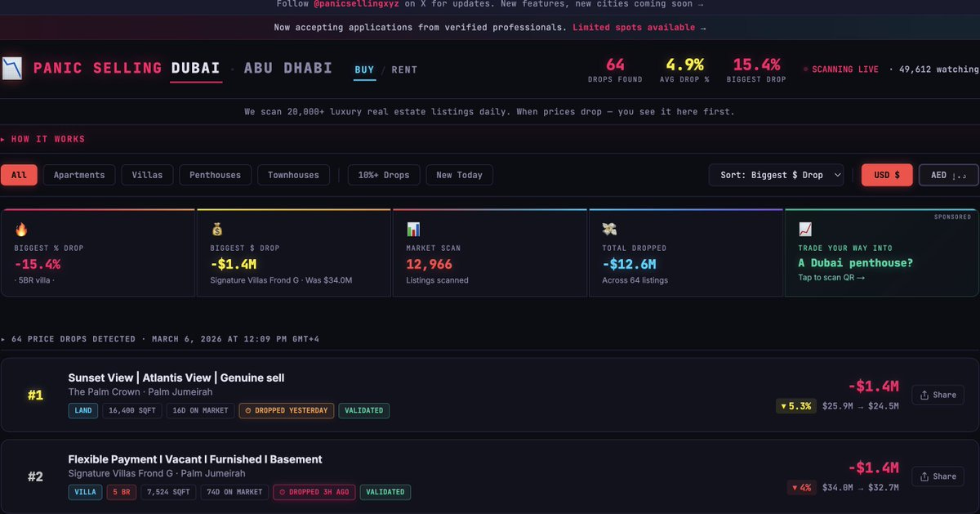
Task: Filter by Penthouses
Action: click(x=215, y=175)
